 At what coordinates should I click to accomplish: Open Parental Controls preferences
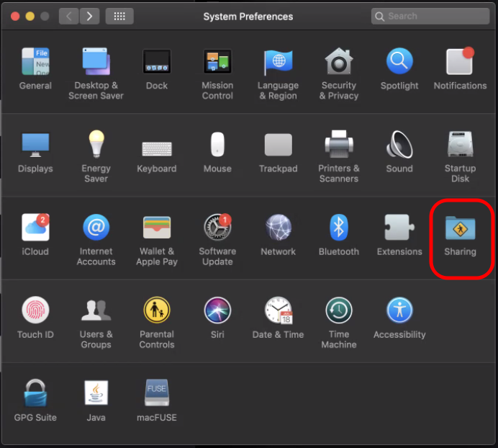point(157,311)
